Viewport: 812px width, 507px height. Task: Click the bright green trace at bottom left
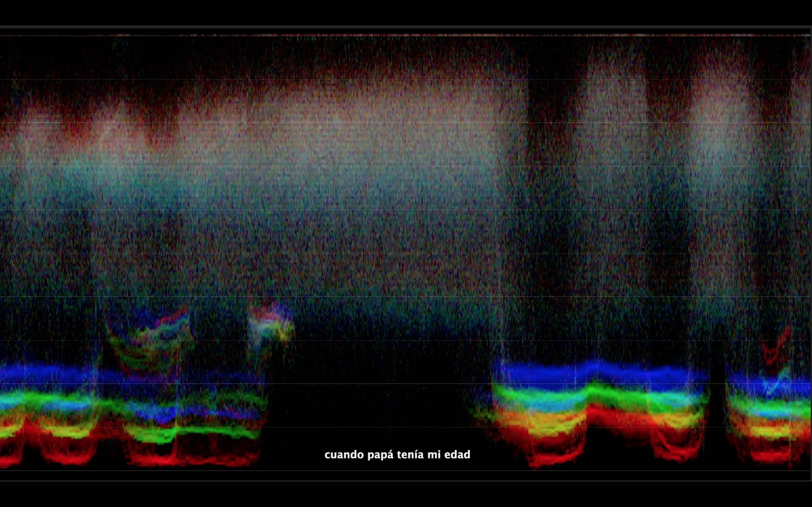click(188, 433)
